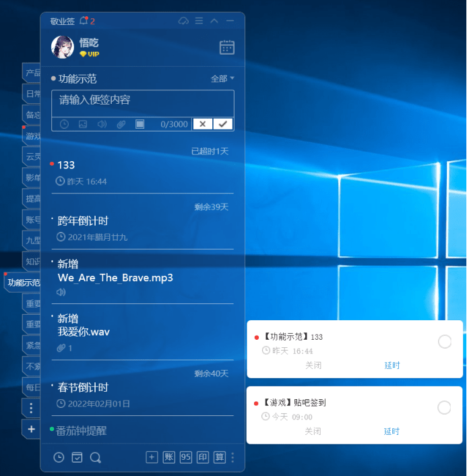467x476 pixels.
Task: Open the 印 tool icon in bottom toolbar
Action: 203,457
